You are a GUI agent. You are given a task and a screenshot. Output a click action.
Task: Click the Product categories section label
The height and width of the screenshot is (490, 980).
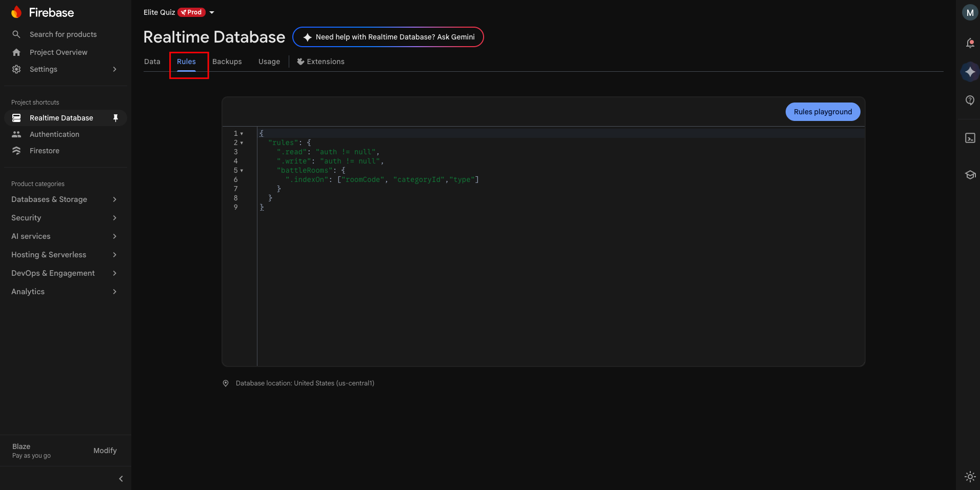click(x=38, y=184)
